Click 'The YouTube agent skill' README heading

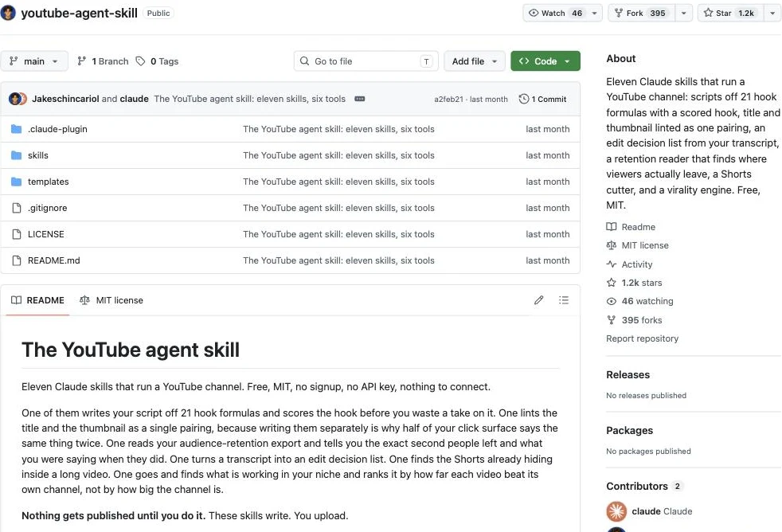click(131, 350)
